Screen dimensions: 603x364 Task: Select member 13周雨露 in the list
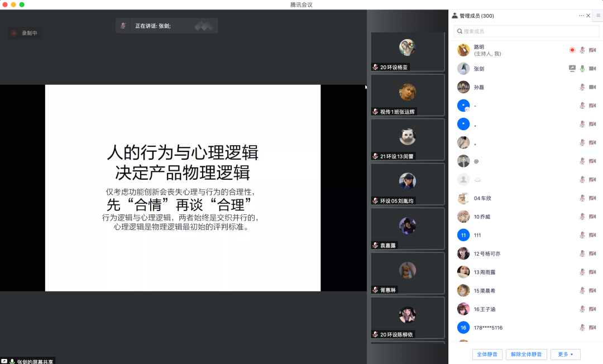(x=484, y=272)
